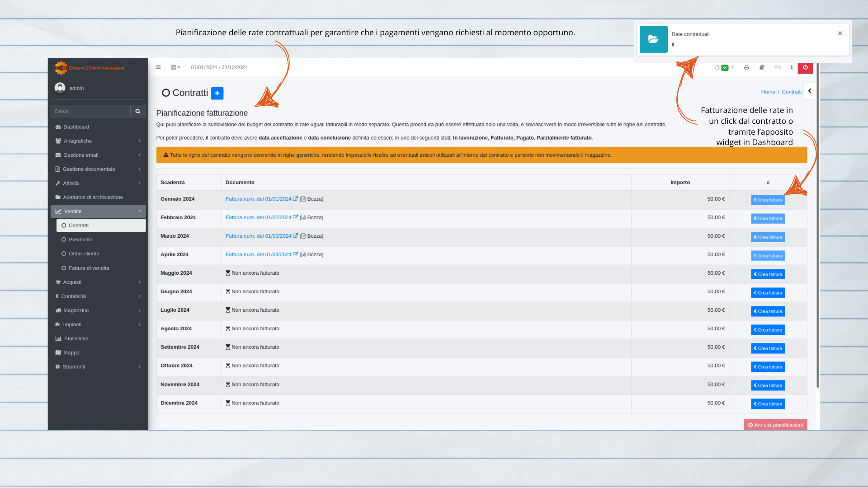The image size is (868, 488).
Task: Click Crea fattura for Marzo 2024
Action: pos(768,237)
